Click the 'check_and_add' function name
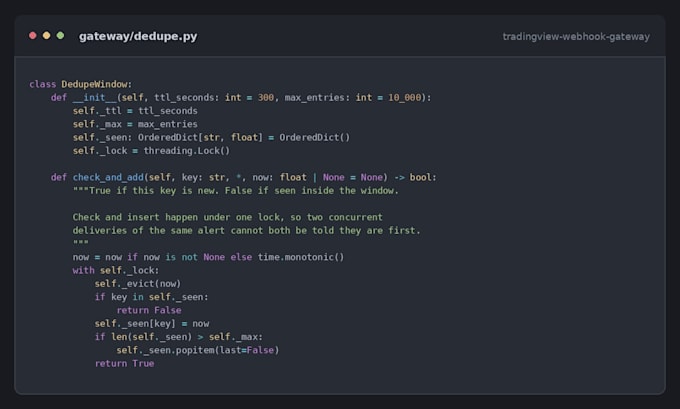The width and height of the screenshot is (680, 409). (x=108, y=177)
